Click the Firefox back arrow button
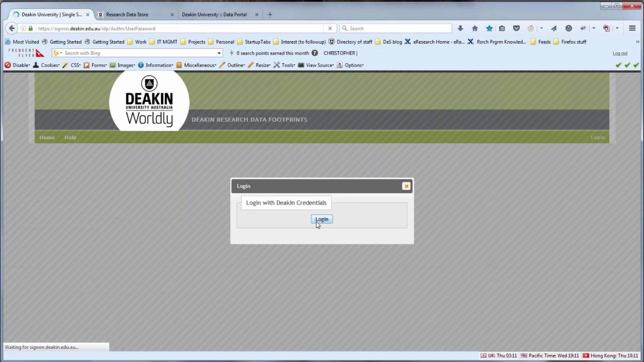The width and height of the screenshot is (644, 362). 12,29
